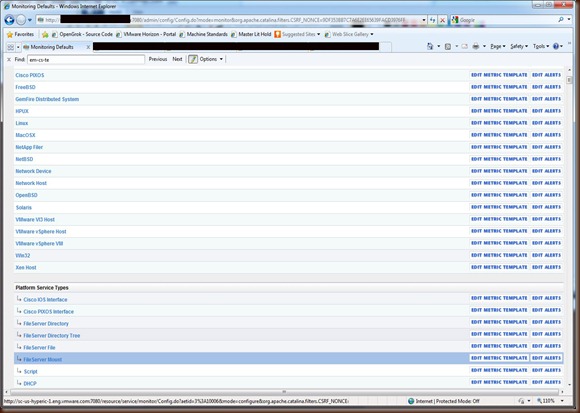Open the find Options dropdown
This screenshot has width=580, height=413.
click(211, 59)
